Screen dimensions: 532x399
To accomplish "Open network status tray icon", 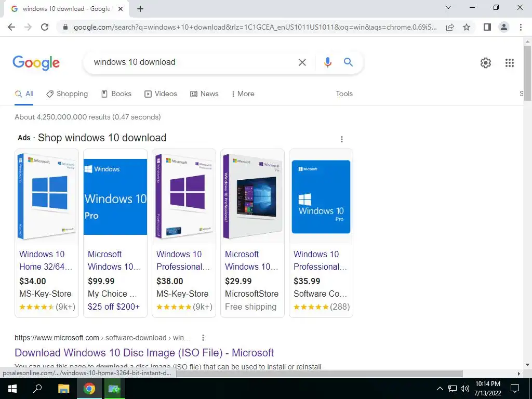I will (453, 389).
